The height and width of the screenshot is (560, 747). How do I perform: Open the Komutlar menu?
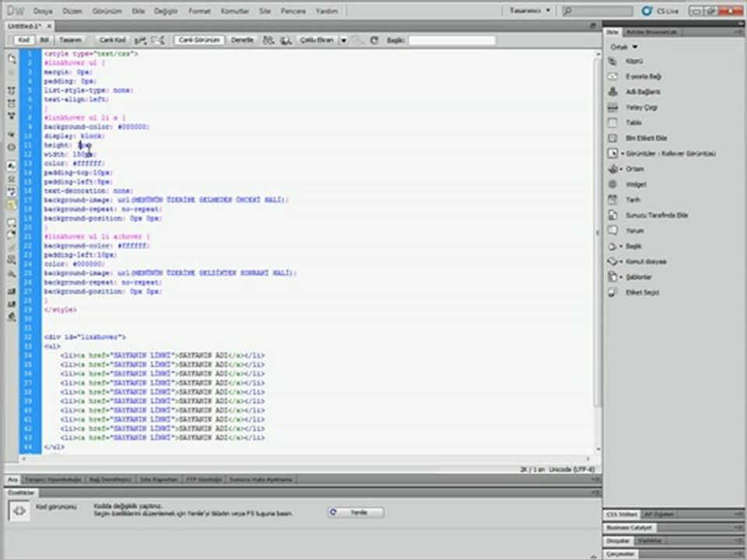coord(235,11)
